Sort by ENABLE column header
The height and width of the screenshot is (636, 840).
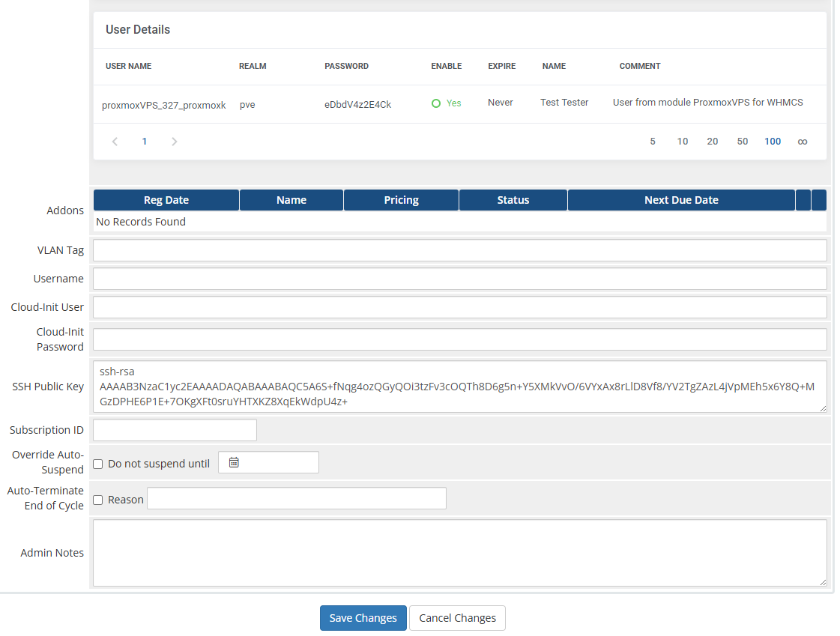[x=447, y=66]
